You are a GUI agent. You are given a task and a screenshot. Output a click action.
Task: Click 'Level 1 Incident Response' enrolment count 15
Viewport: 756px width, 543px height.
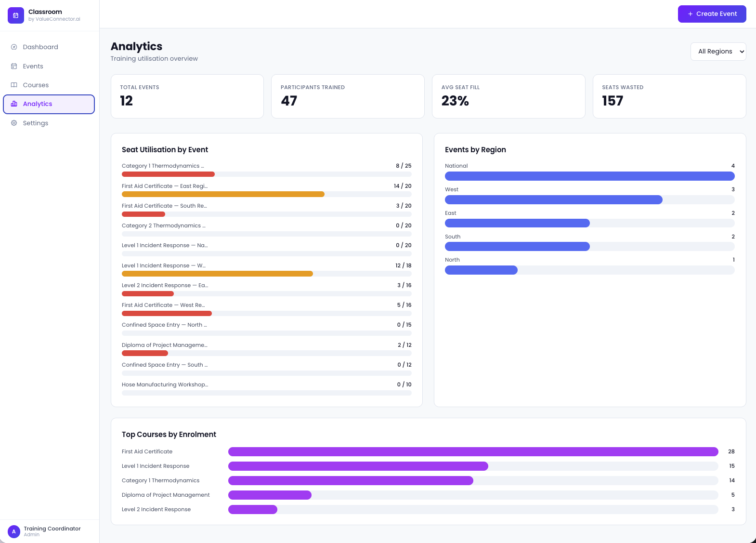pyautogui.click(x=732, y=466)
